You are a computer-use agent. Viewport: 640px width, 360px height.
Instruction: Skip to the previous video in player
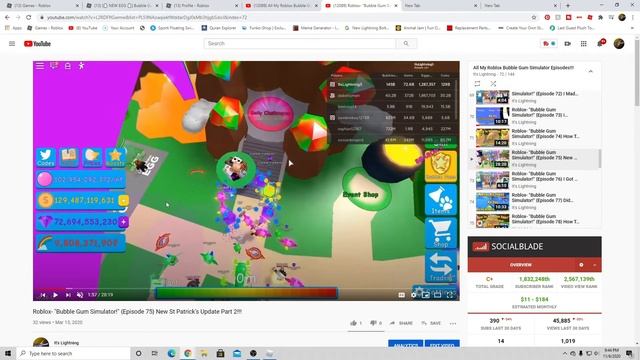43,295
